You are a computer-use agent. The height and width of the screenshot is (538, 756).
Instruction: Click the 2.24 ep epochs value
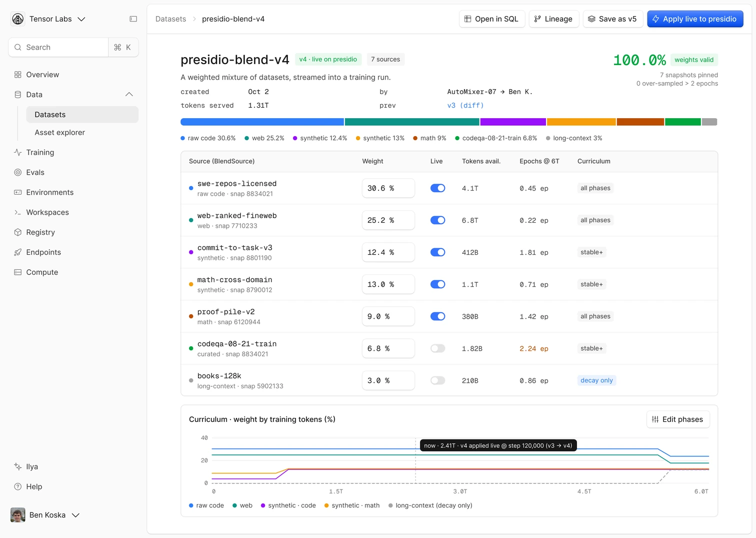click(534, 349)
